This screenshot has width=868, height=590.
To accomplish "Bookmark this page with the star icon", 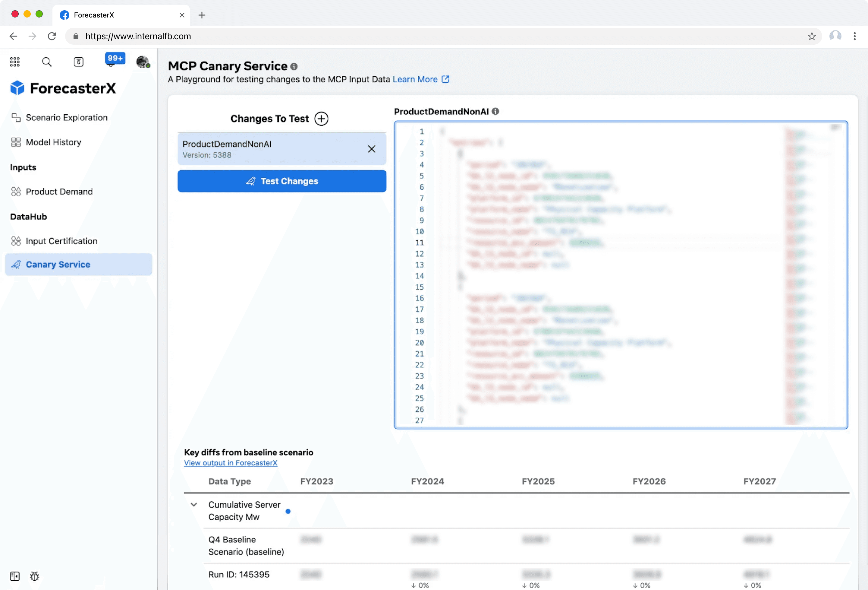I will tap(812, 36).
